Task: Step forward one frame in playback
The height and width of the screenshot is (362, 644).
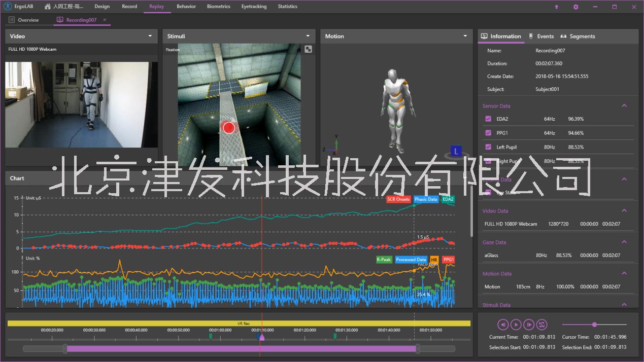Action: pos(529,324)
